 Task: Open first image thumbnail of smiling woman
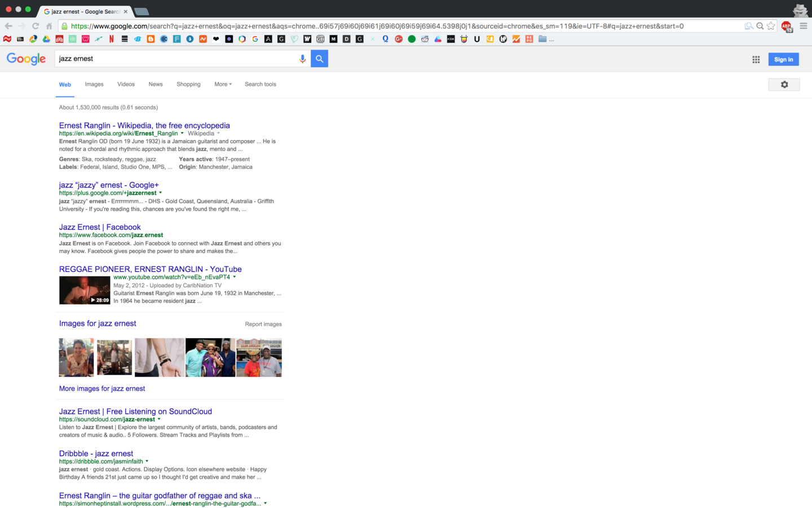coord(77,357)
